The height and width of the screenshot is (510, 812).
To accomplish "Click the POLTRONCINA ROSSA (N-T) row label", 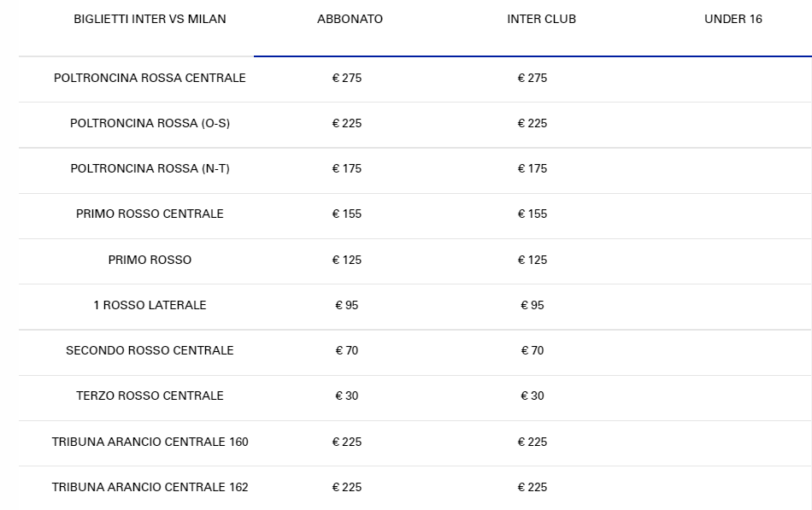I will coord(150,168).
